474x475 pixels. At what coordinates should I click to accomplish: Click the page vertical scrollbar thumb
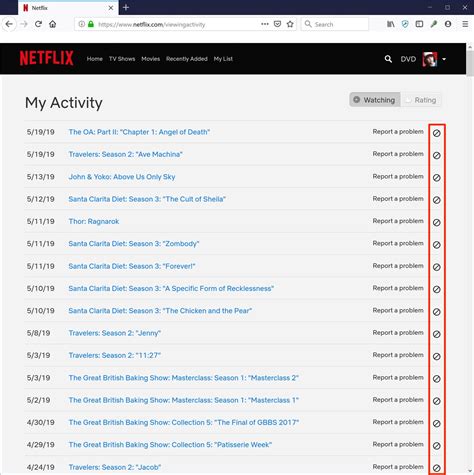click(470, 63)
